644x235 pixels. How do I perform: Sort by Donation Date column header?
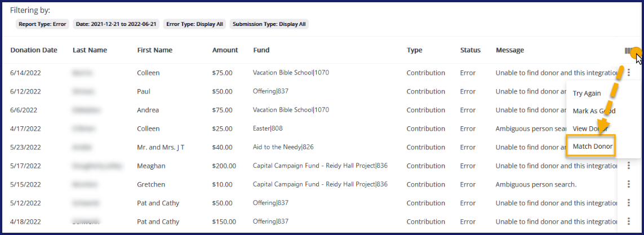pyautogui.click(x=34, y=50)
